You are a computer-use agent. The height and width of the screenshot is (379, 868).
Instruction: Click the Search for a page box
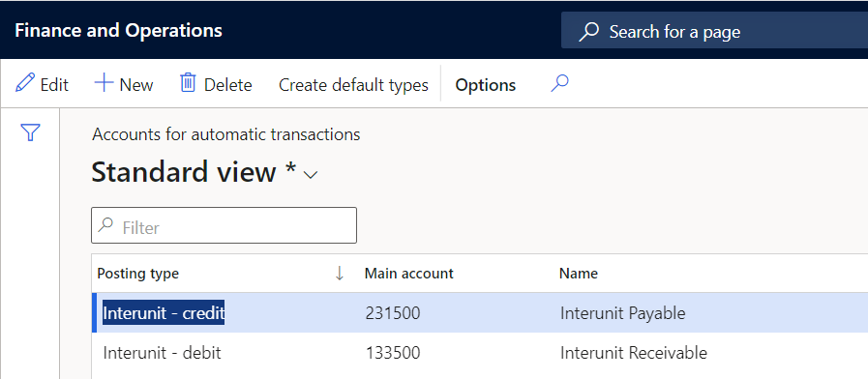[x=714, y=31]
